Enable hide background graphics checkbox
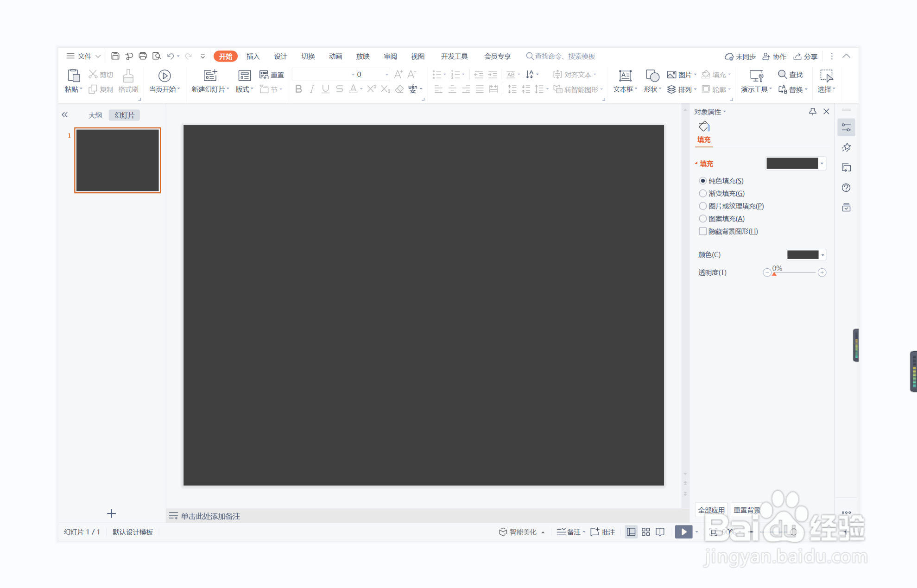 click(703, 231)
